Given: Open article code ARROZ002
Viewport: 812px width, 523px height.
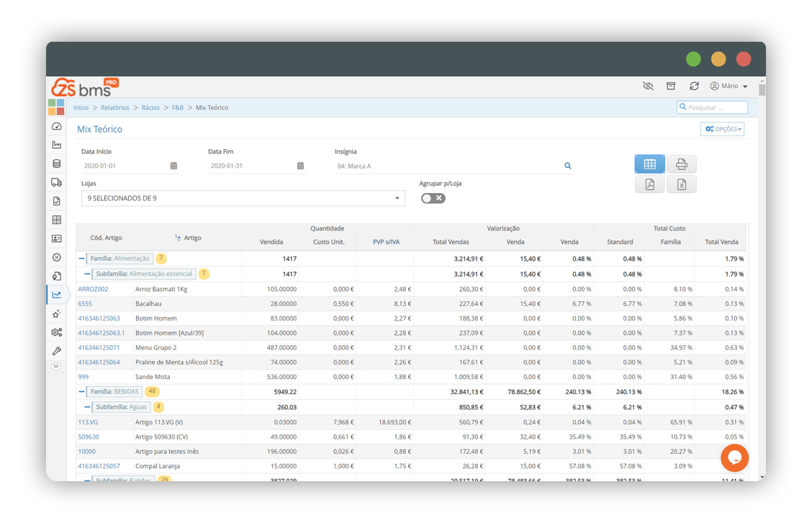Looking at the screenshot, I should pyautogui.click(x=93, y=289).
